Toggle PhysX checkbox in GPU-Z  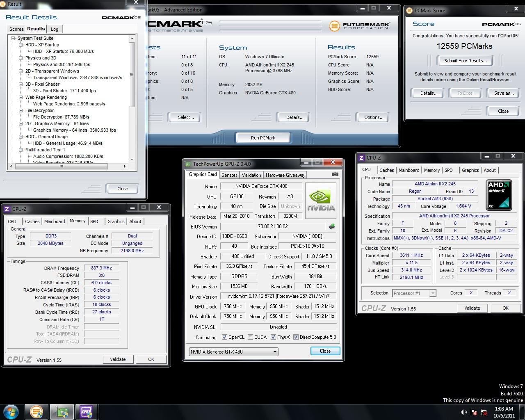click(x=273, y=337)
